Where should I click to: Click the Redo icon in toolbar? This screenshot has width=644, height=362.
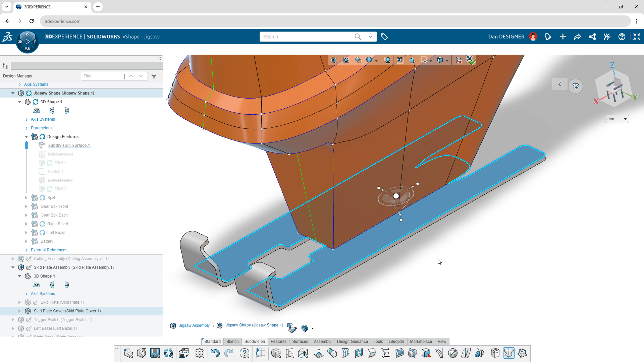(x=229, y=353)
